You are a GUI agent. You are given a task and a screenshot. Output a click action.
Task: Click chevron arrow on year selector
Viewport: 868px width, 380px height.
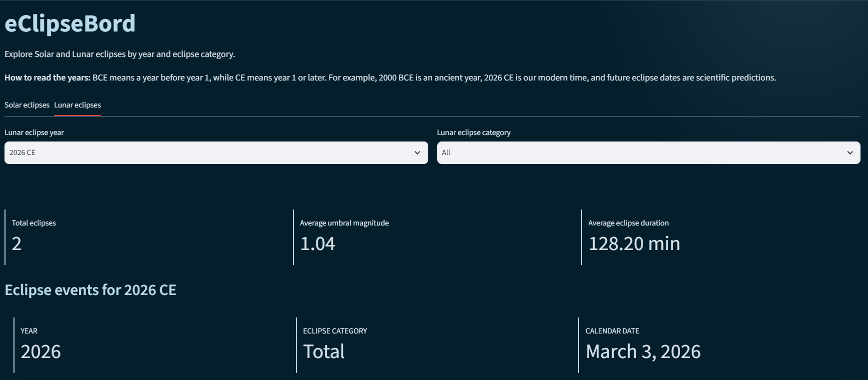pos(417,152)
